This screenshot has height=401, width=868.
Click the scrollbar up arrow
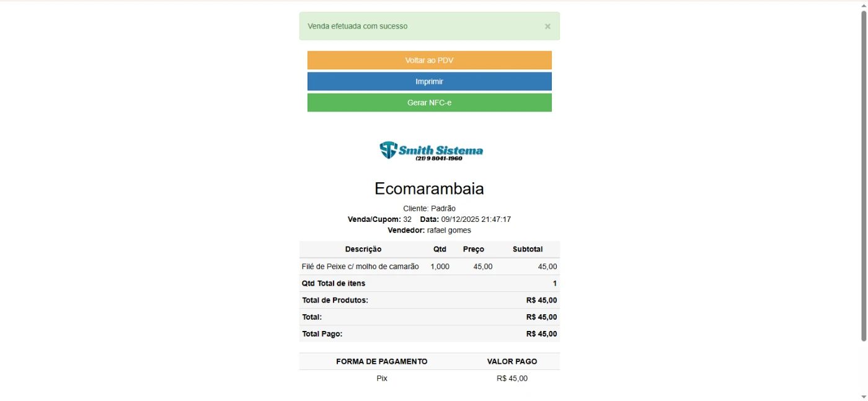pyautogui.click(x=863, y=5)
